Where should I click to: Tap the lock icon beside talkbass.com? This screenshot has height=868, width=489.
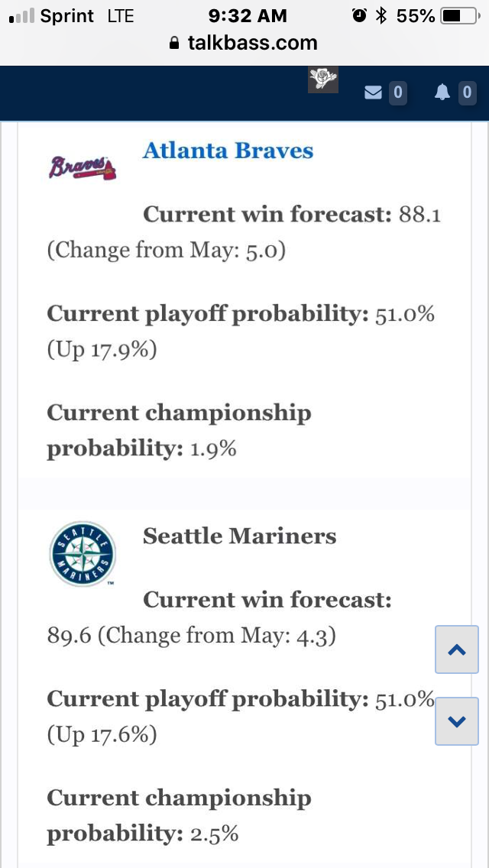point(174,44)
